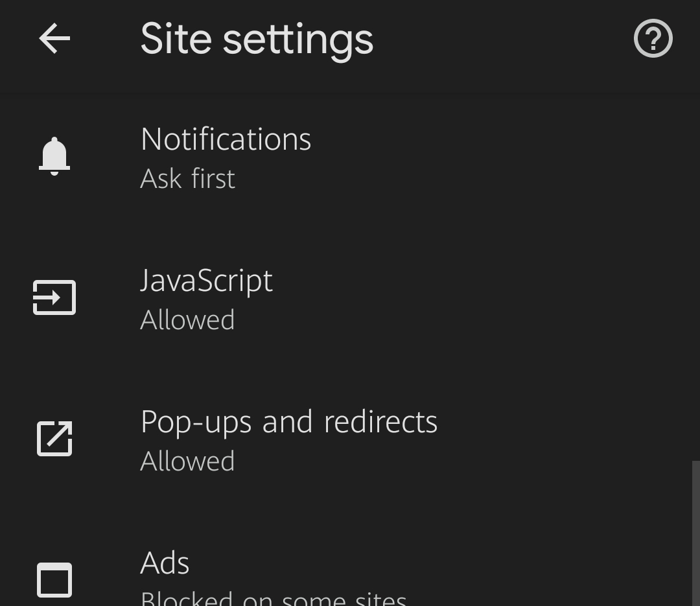Tap the JavaScript arrow-box icon
Screen dimensions: 700x606
(x=54, y=297)
